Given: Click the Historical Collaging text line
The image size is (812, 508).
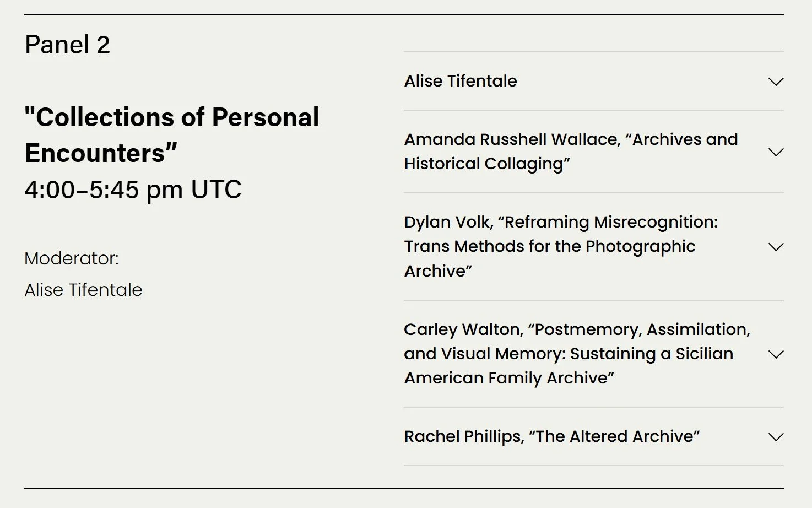Looking at the screenshot, I should [487, 164].
